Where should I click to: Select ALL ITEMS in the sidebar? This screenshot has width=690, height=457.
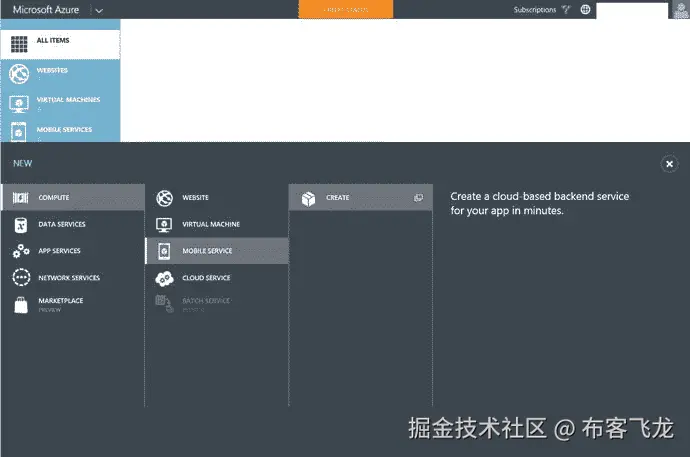pyautogui.click(x=60, y=44)
